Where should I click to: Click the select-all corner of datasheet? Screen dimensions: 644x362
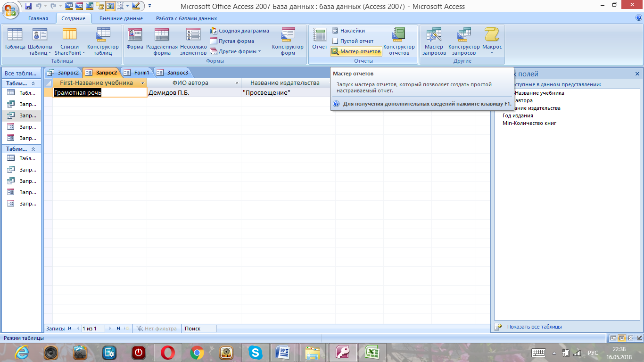coord(48,83)
